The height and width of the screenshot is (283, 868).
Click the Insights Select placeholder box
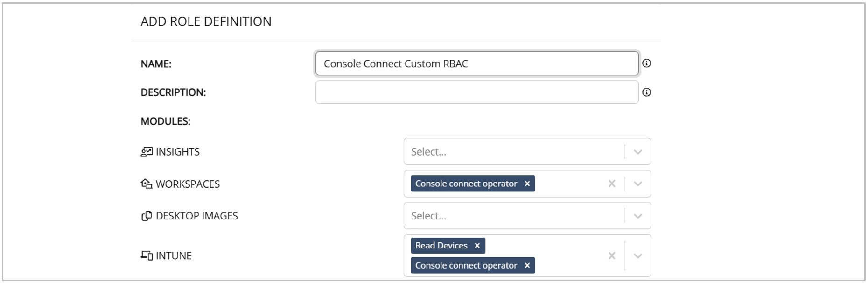click(513, 152)
